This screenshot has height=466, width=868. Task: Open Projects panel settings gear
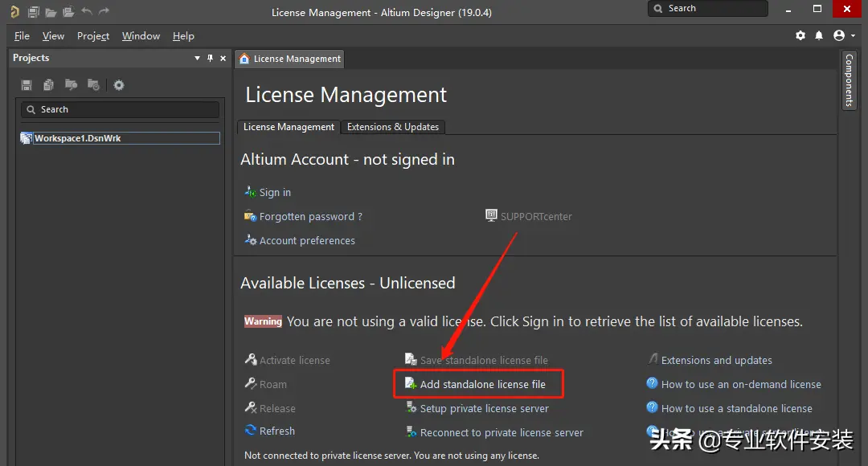click(118, 85)
